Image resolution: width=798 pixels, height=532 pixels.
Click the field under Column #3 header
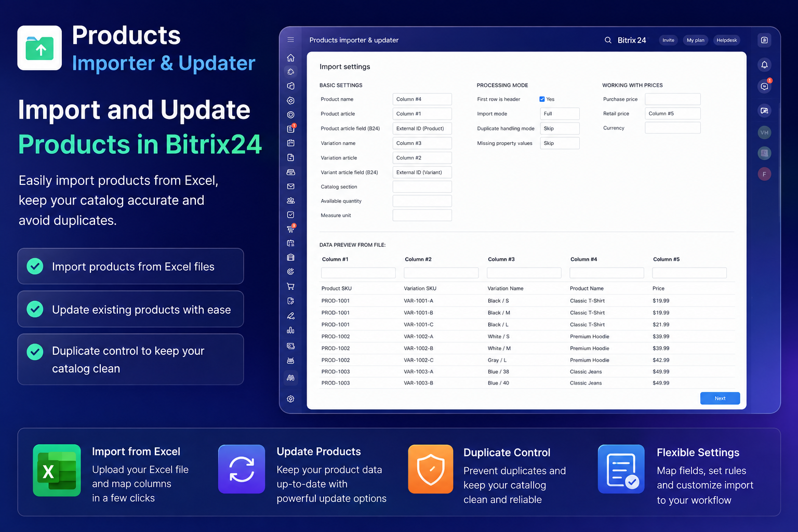pyautogui.click(x=524, y=273)
